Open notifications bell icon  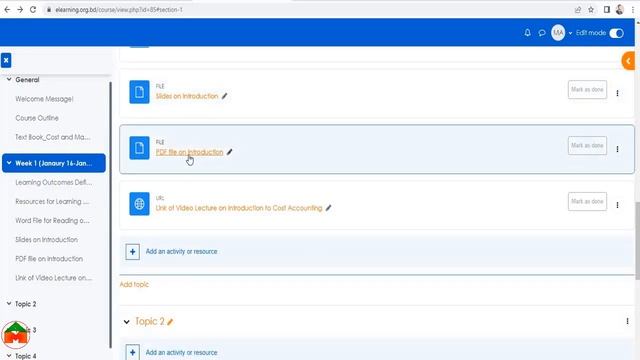pyautogui.click(x=527, y=33)
